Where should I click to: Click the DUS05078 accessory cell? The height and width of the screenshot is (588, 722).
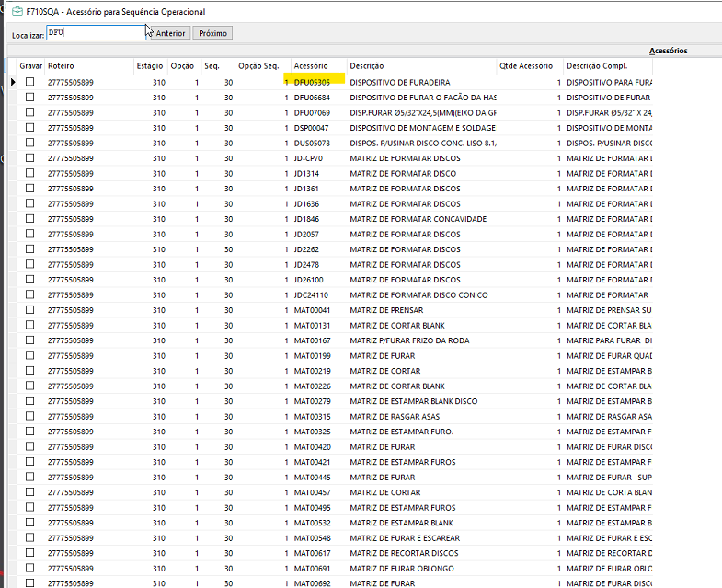click(312, 143)
